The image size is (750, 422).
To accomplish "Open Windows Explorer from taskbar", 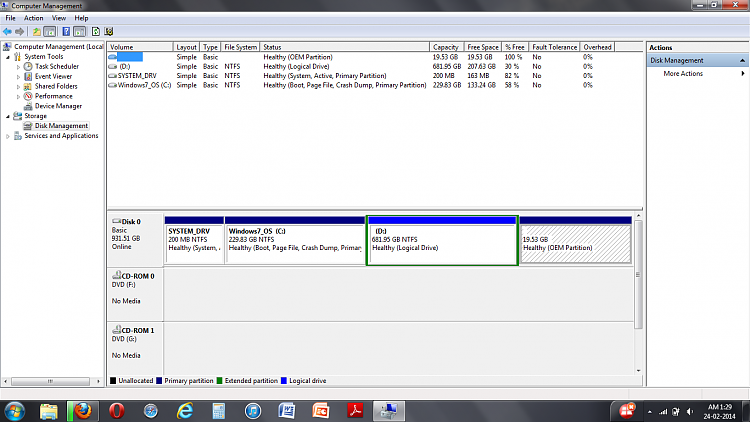I will (x=48, y=411).
